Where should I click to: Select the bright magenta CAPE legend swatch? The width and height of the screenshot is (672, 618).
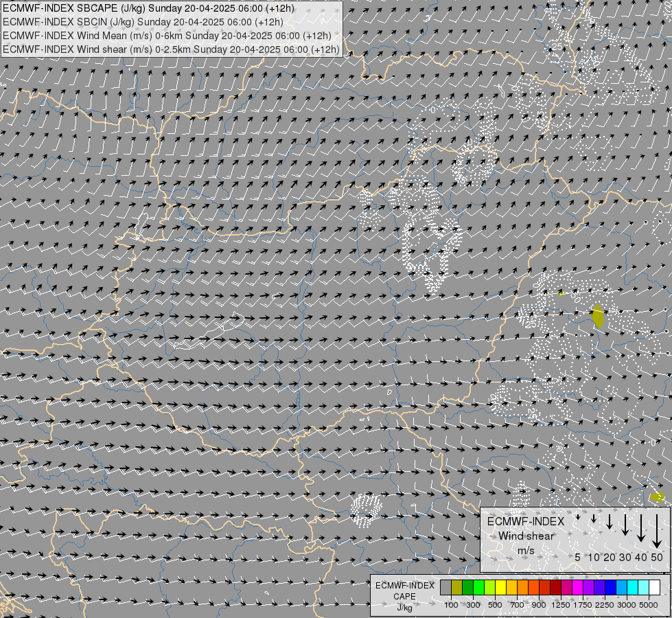[578, 588]
